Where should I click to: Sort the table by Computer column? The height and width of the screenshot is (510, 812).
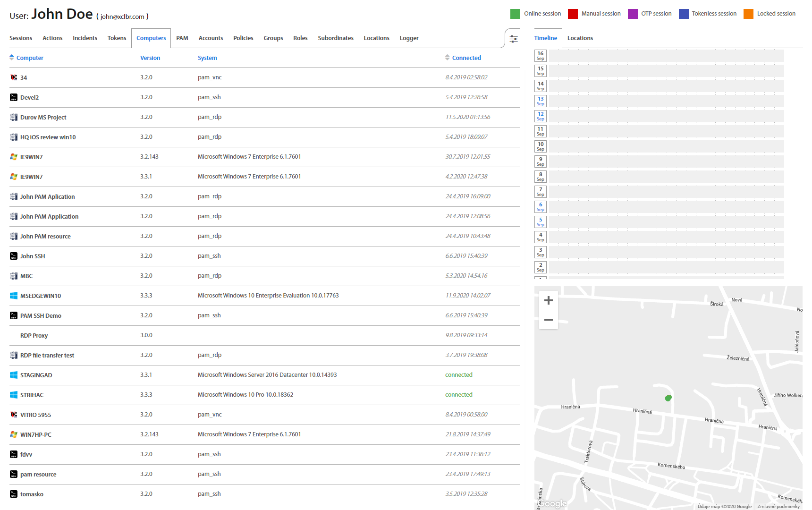pos(30,58)
